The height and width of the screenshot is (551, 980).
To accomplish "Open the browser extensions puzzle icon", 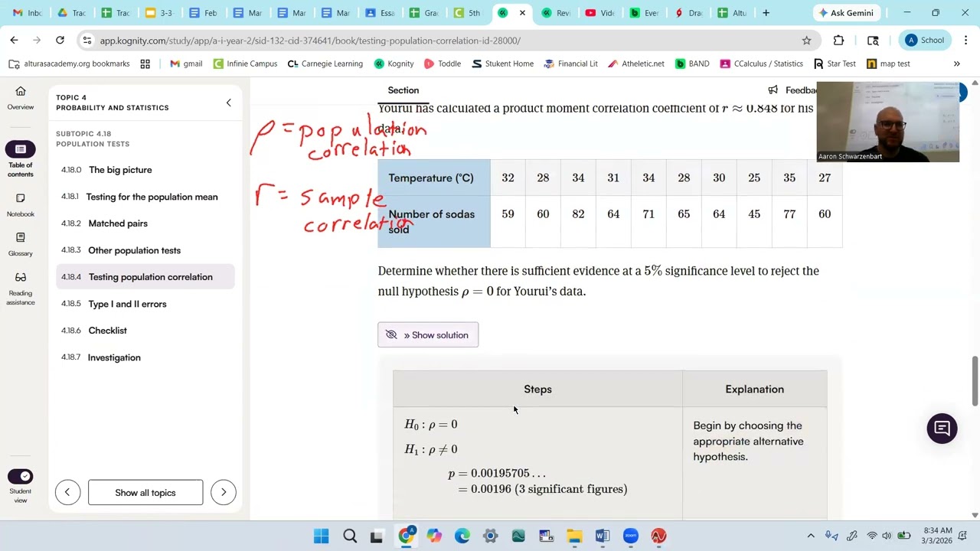I will [838, 41].
